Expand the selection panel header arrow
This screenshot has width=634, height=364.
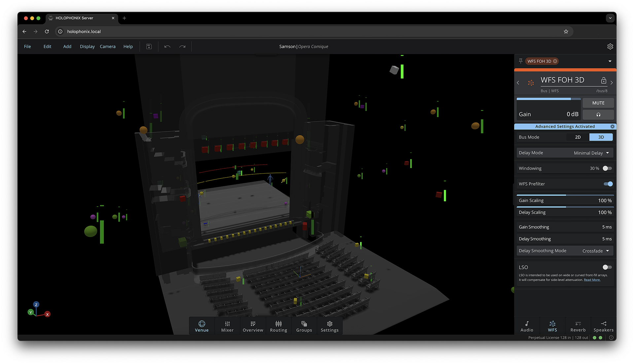pyautogui.click(x=610, y=61)
